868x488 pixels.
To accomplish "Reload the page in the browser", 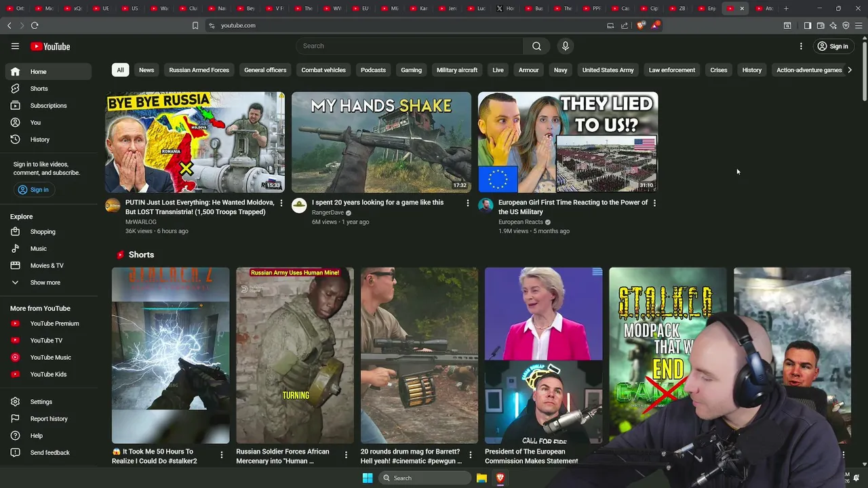I will pos(35,25).
